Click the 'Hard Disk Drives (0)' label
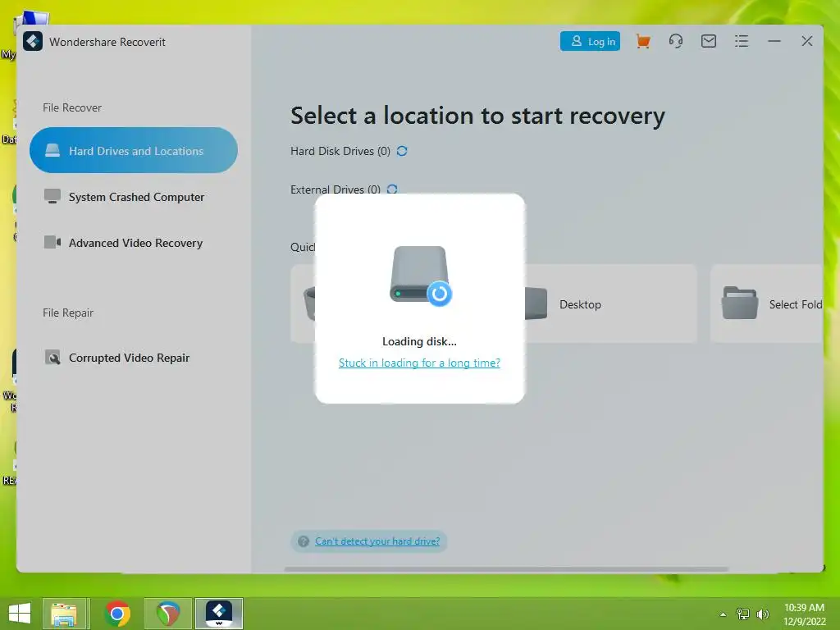The width and height of the screenshot is (840, 630). tap(340, 151)
